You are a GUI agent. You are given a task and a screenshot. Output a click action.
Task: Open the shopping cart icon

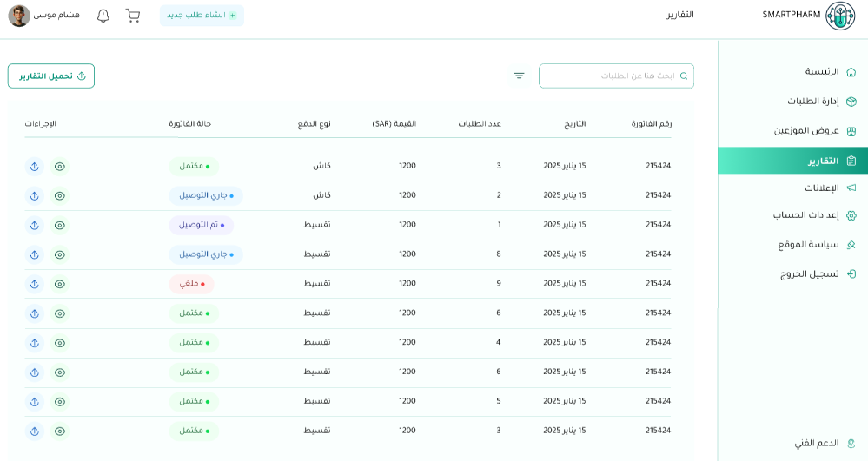point(133,16)
